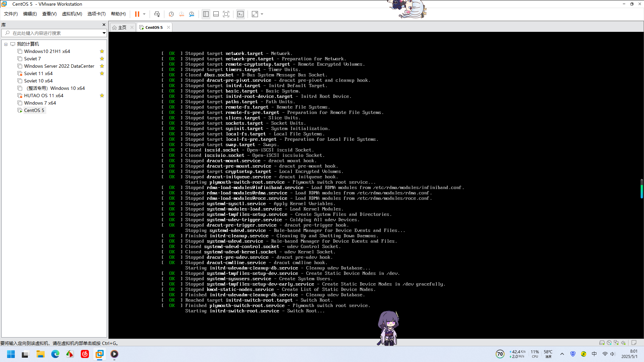Toggle favorite star for Soviet 11 x64
This screenshot has width=644, height=362.
click(102, 73)
